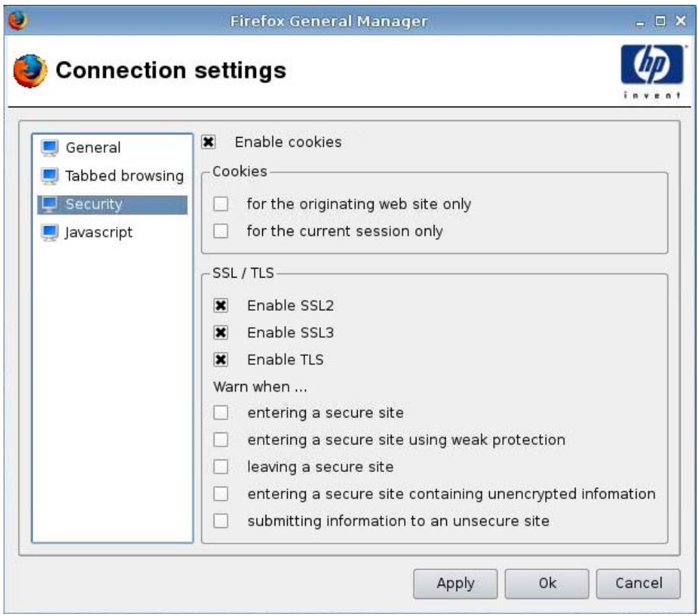The image size is (698, 616).
Task: Enable warning for weak protection secure site
Action: point(221,440)
